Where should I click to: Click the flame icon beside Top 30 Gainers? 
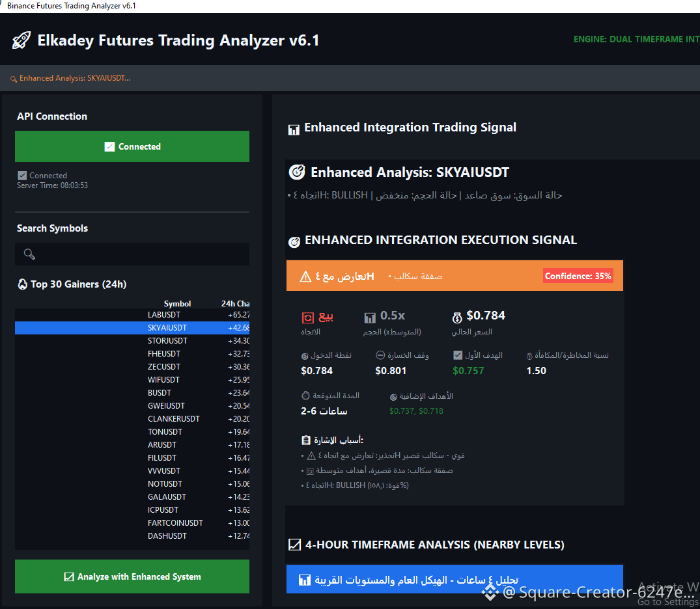pyautogui.click(x=22, y=284)
